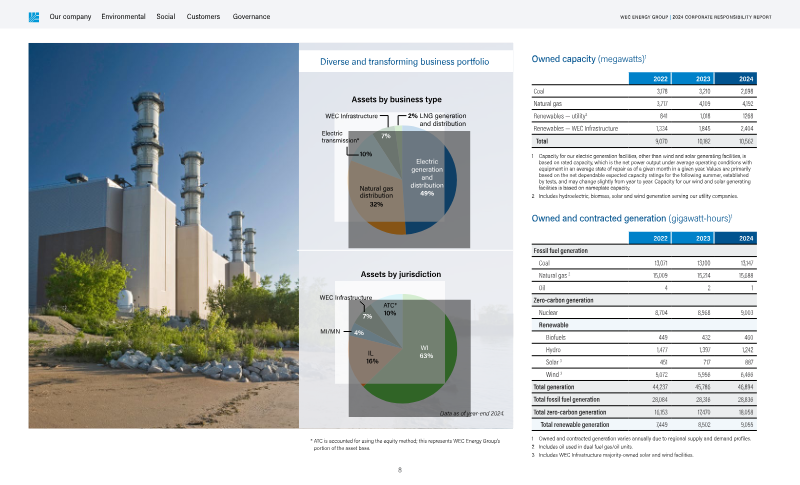Image resolution: width=800 pixels, height=485 pixels.
Task: Click the 2024 column header in Owned capacity table
Action: [747, 78]
